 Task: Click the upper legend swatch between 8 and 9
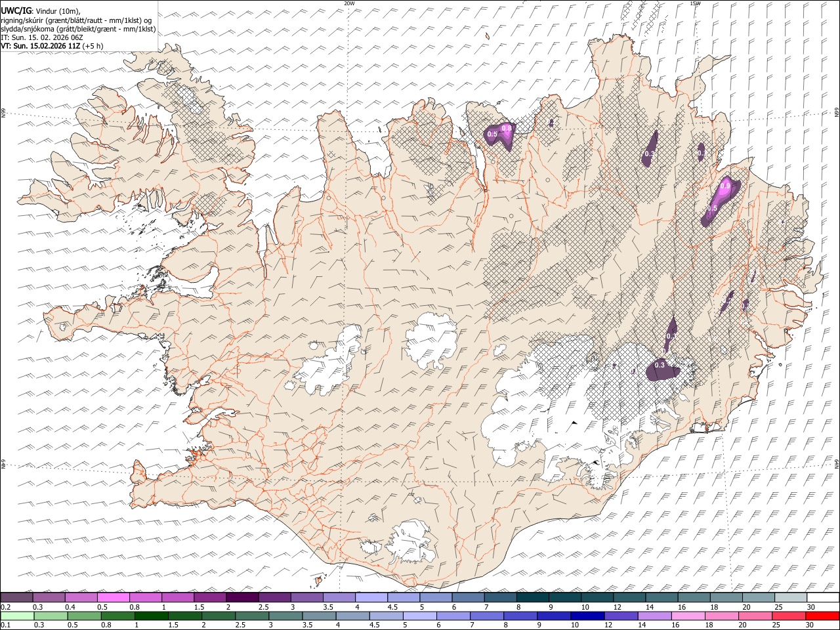(533, 597)
